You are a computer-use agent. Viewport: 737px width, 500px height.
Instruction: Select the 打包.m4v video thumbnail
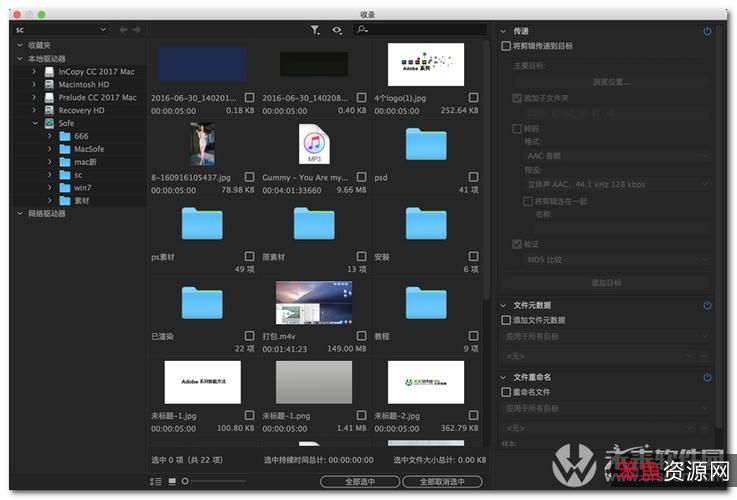point(314,303)
